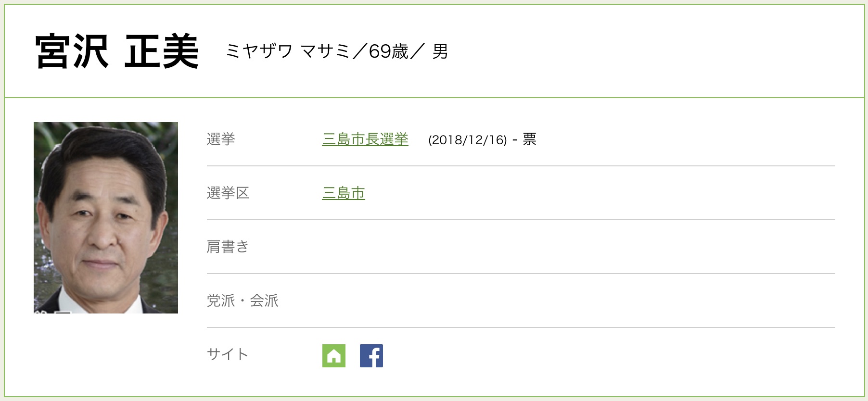Open the candidate's Facebook page icon
The image size is (868, 401).
371,356
